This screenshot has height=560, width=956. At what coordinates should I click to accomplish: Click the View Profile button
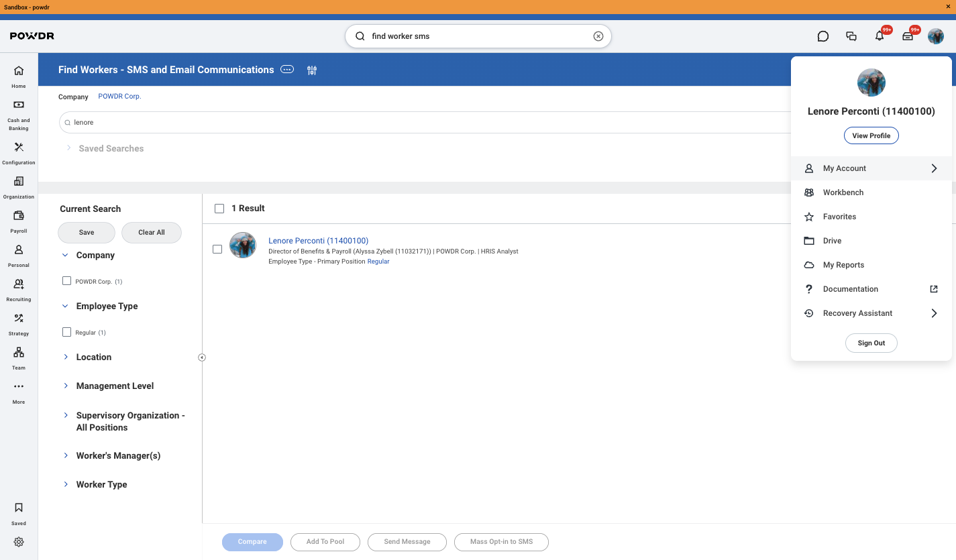tap(871, 135)
